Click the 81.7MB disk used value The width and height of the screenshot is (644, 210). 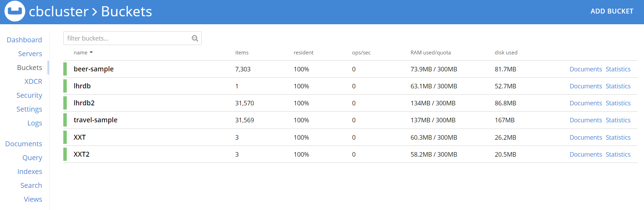(505, 69)
